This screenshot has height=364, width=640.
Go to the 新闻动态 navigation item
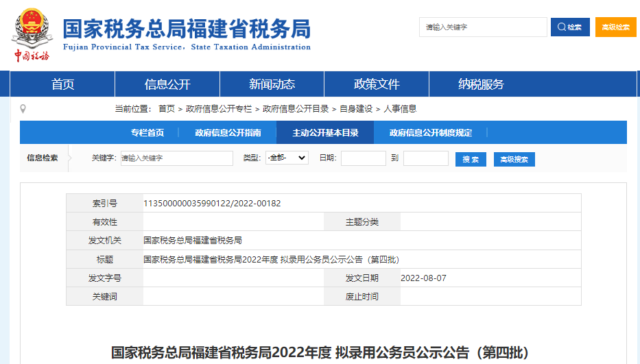pyautogui.click(x=272, y=84)
